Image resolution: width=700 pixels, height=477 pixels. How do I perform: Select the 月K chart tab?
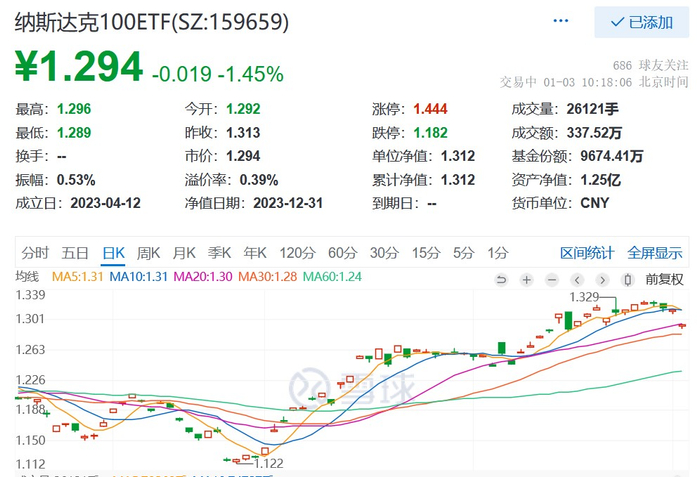(184, 253)
